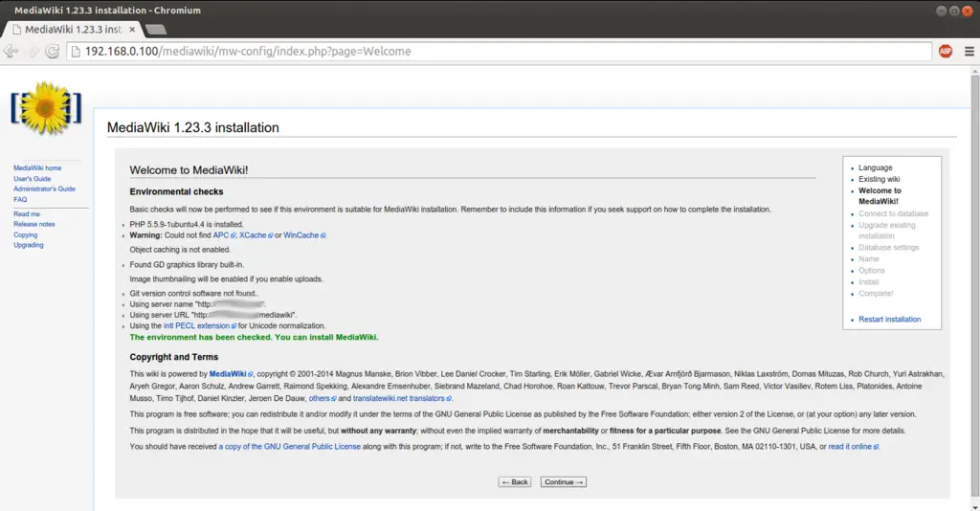Screen dimensions: 980x511
Task: Click the 'Upgrade existing installation' step
Action: (887, 231)
